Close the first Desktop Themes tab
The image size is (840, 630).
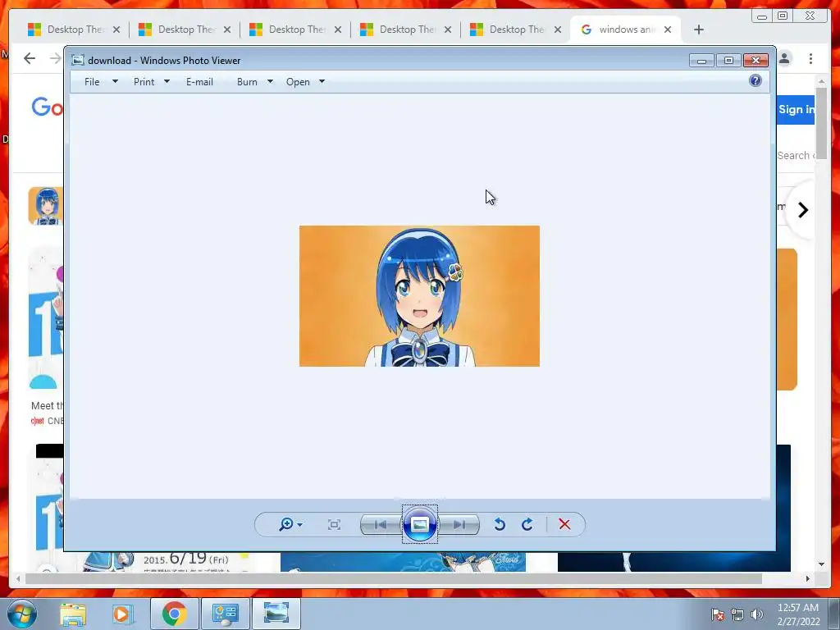click(x=116, y=30)
